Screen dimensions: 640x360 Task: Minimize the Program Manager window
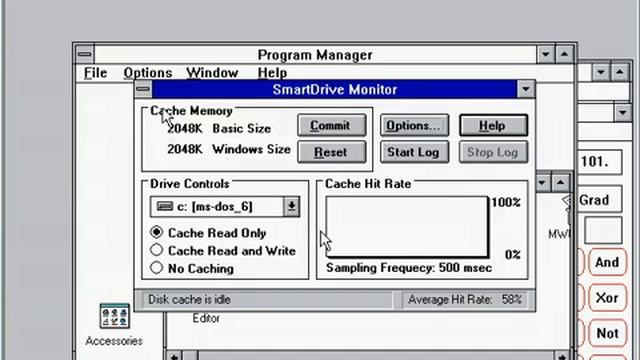pyautogui.click(x=546, y=54)
